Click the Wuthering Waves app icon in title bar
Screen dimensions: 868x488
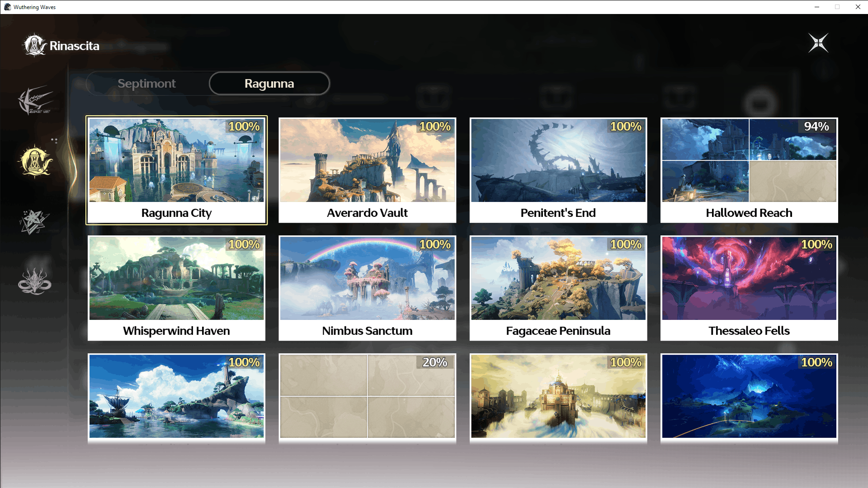[x=7, y=7]
